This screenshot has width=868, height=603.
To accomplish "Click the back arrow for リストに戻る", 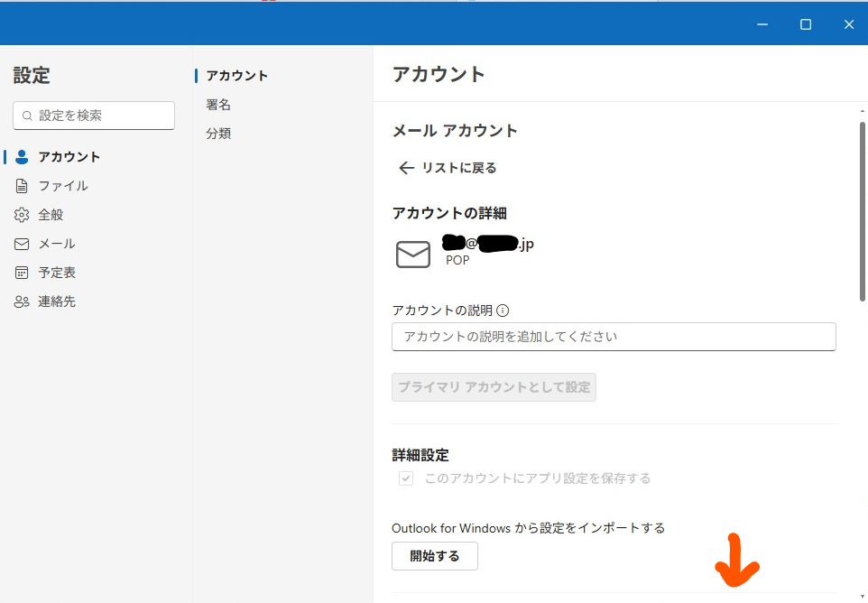I will (x=407, y=168).
